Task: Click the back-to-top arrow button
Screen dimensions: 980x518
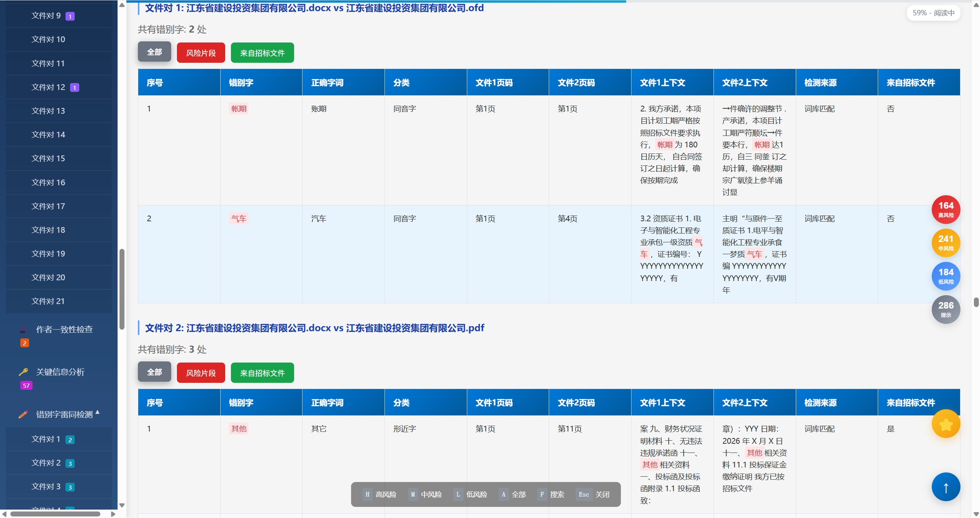Action: click(946, 487)
